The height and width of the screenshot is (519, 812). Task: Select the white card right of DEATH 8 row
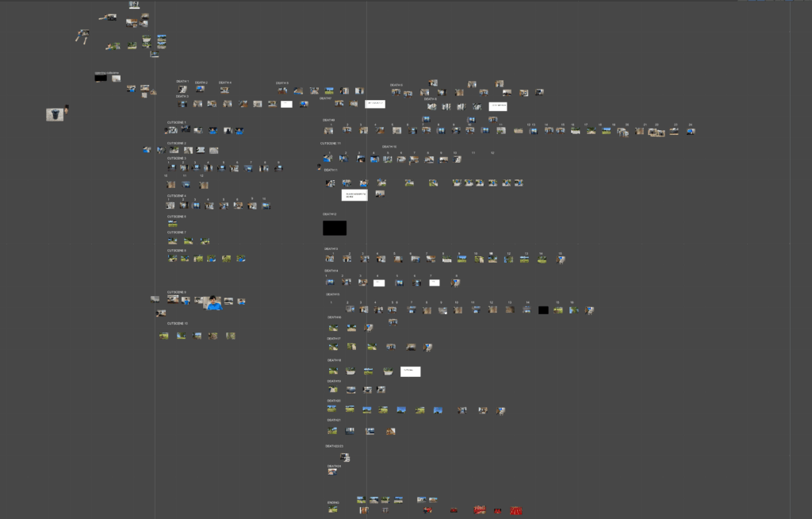tap(498, 106)
